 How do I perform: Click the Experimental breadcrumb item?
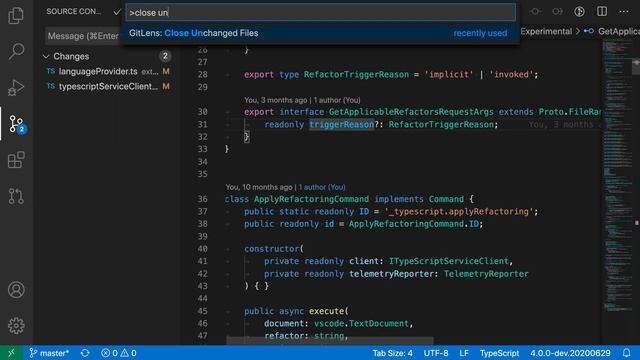(546, 31)
